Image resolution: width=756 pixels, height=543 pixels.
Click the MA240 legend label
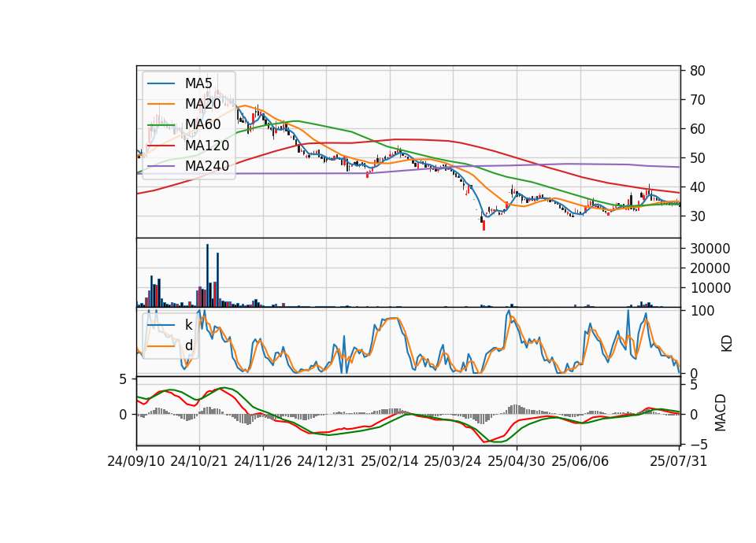point(207,166)
